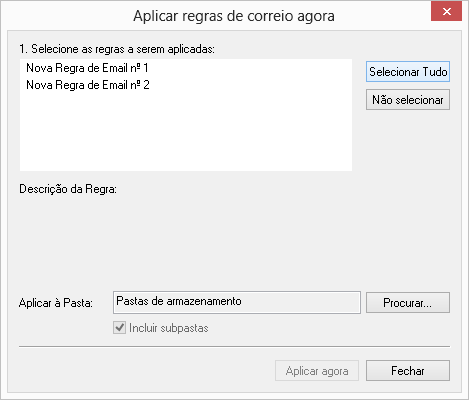The width and height of the screenshot is (469, 400).
Task: Close the dialog with Fechar
Action: click(408, 371)
